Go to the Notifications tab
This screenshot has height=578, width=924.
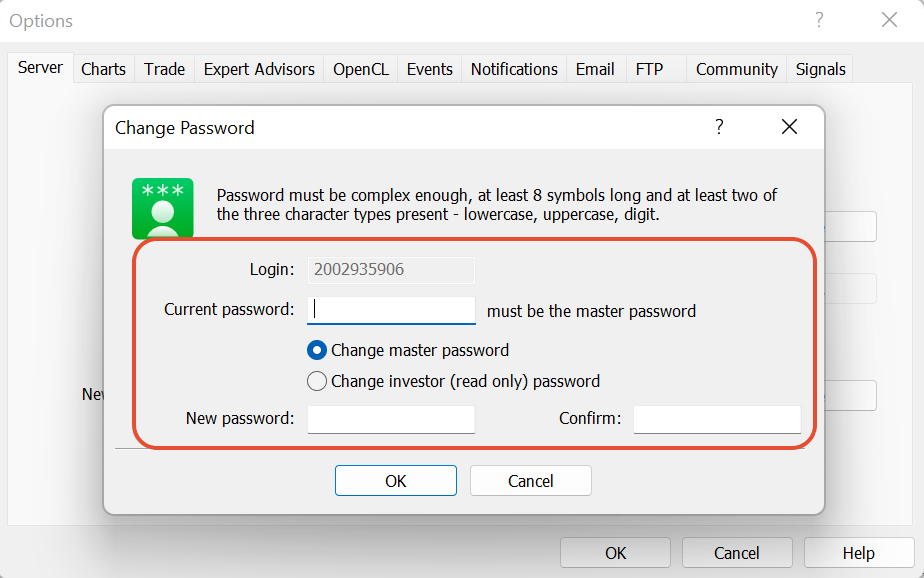(x=514, y=69)
